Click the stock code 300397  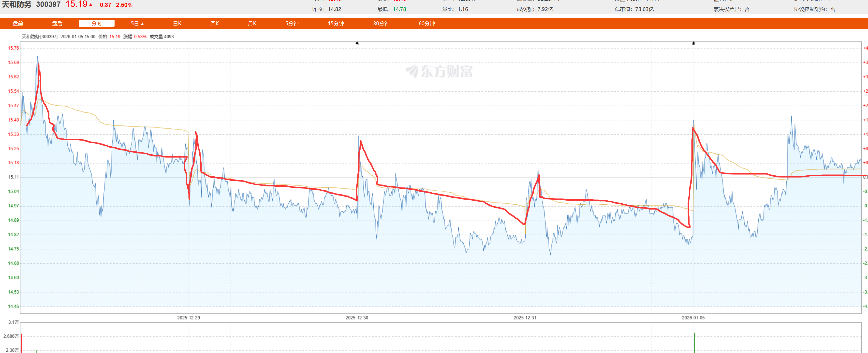click(x=48, y=4)
